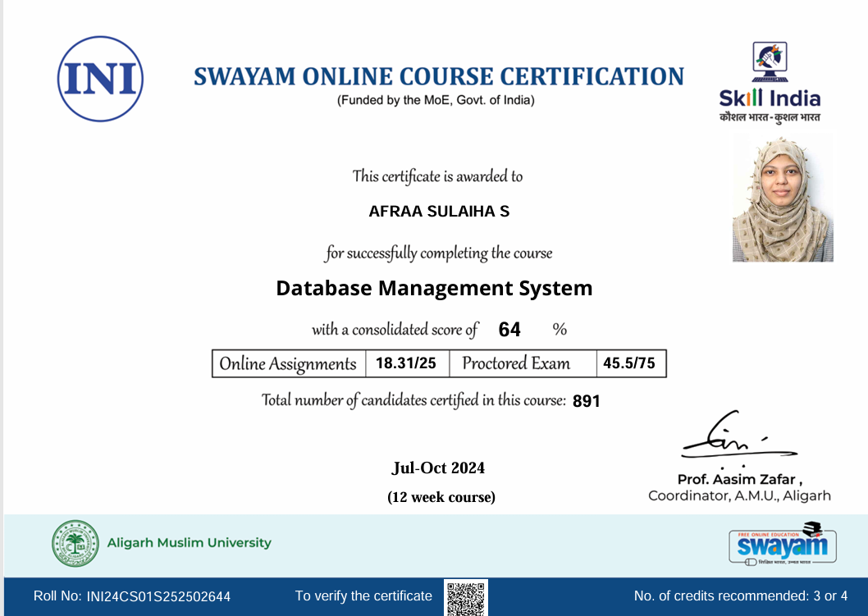
Task: Select the name "AFRAA SULAIHA S"
Action: pyautogui.click(x=439, y=212)
